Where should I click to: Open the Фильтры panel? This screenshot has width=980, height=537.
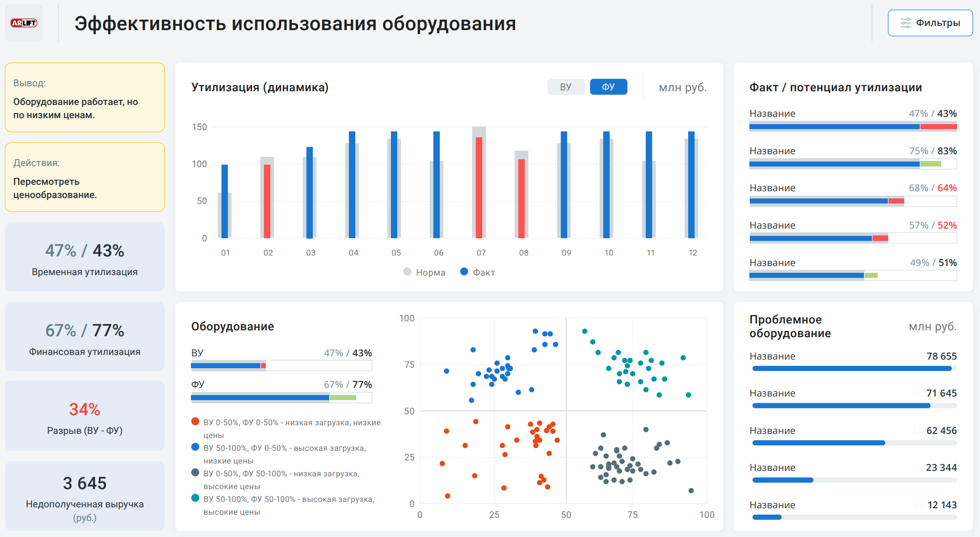pyautogui.click(x=930, y=23)
